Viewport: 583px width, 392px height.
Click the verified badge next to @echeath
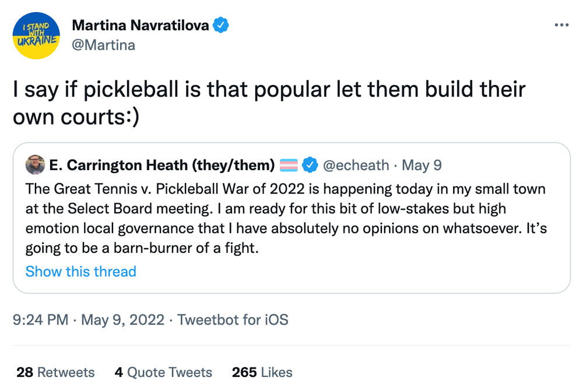click(x=310, y=165)
